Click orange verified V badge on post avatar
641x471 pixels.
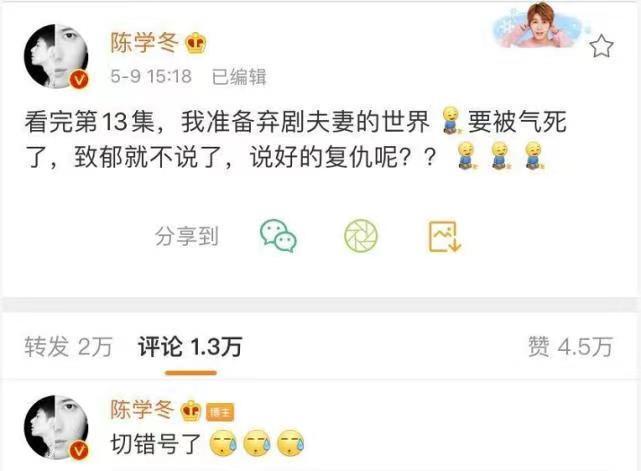78,79
